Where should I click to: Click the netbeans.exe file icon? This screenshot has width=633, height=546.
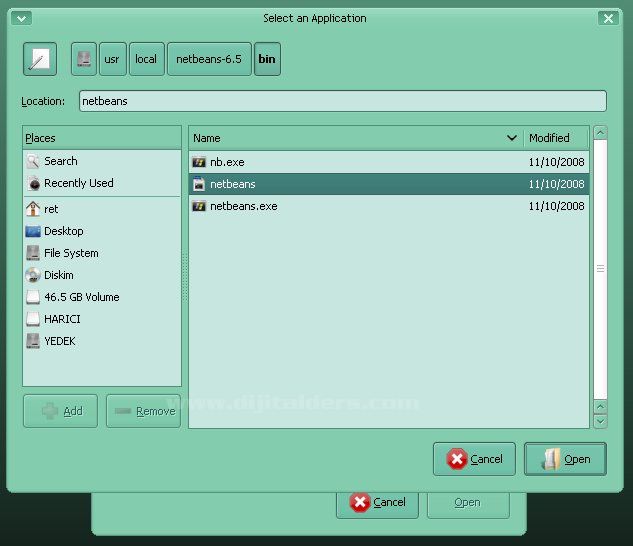(199, 206)
